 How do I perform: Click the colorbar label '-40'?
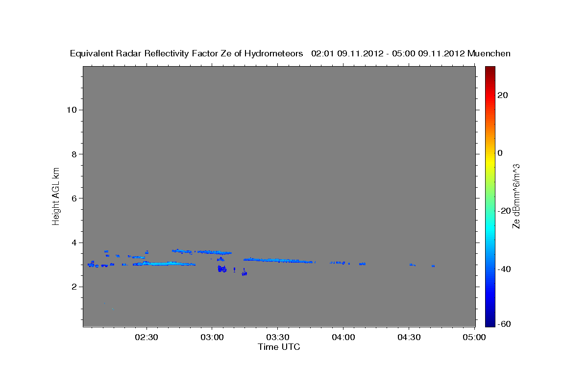pos(504,269)
